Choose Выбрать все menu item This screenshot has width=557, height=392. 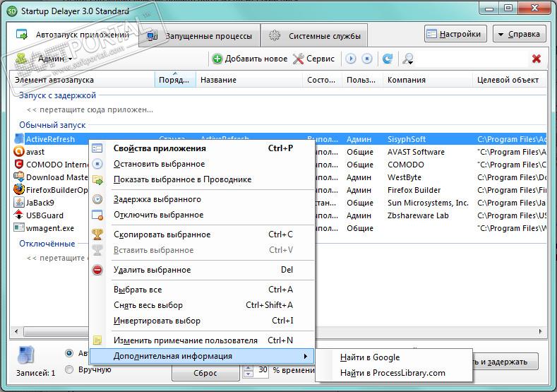tap(203, 290)
